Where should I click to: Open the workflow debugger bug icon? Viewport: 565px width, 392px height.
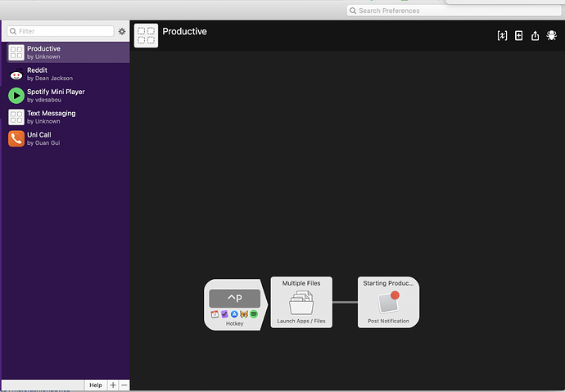(x=551, y=35)
